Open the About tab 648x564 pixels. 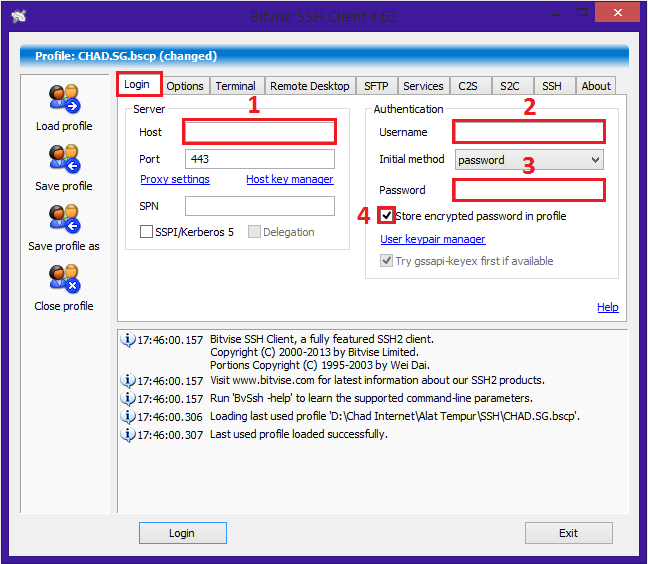pos(596,86)
